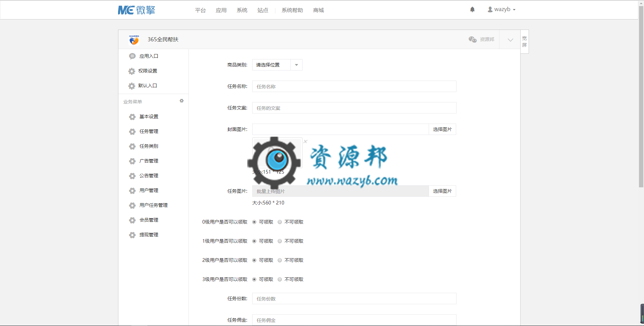Screen dimensions: 644x326
Task: Focus the 封面图片 path input field
Action: (x=340, y=129)
